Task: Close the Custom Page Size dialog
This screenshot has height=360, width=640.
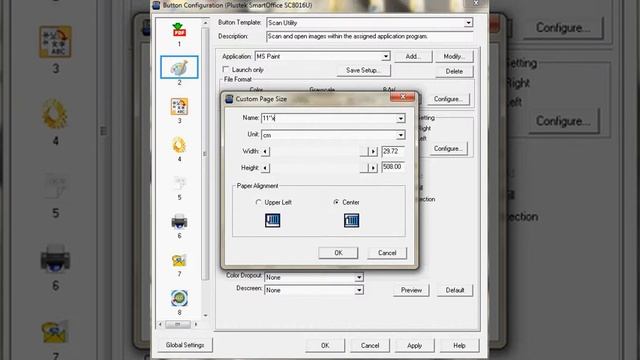Action: point(402,97)
